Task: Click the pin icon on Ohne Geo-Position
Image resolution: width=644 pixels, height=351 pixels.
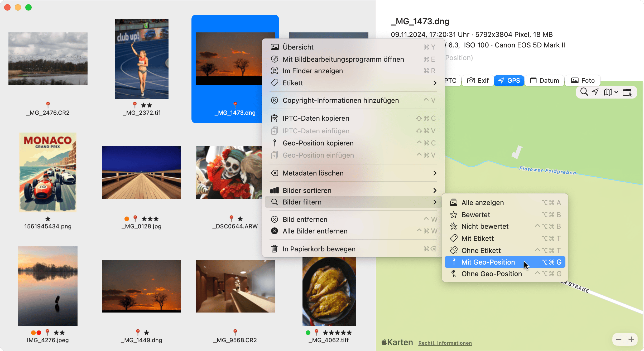Action: (x=454, y=274)
